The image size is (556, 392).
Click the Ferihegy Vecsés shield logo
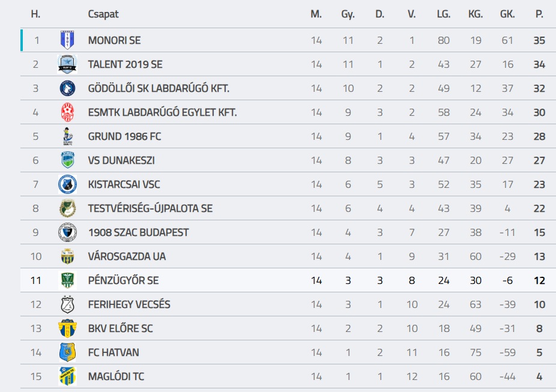pos(67,304)
